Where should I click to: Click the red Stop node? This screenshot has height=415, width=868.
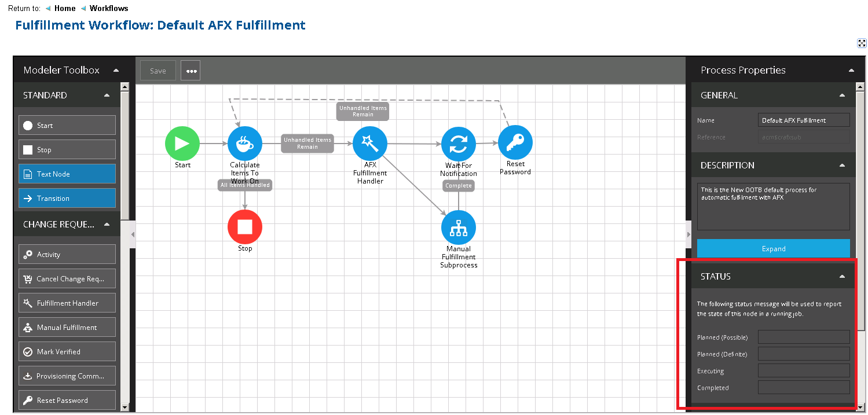245,227
